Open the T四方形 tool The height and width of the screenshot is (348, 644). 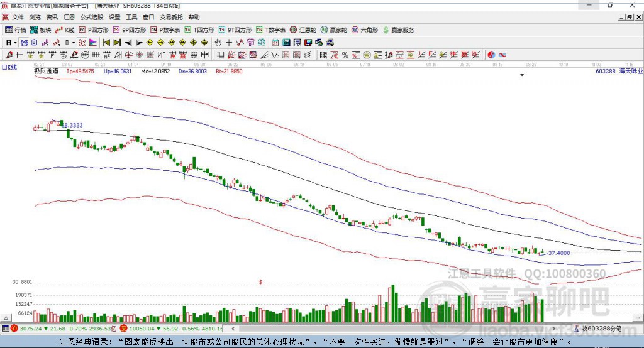pos(199,30)
